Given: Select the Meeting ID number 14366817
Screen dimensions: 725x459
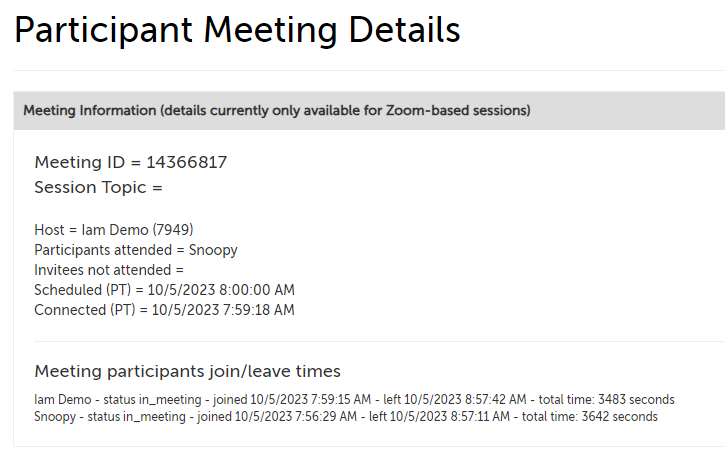Looking at the screenshot, I should pos(180,162).
